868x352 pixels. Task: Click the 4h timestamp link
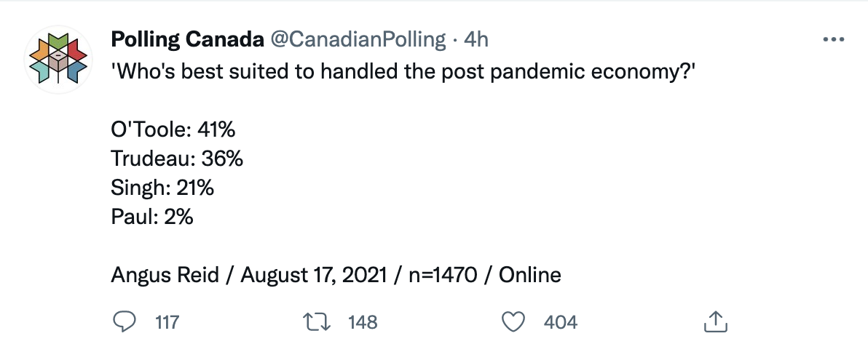476,39
